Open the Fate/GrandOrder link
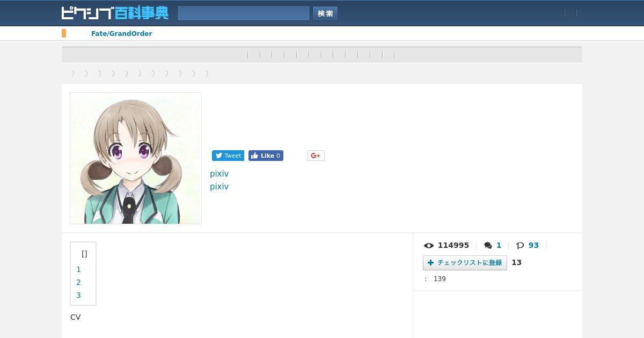 pos(121,34)
